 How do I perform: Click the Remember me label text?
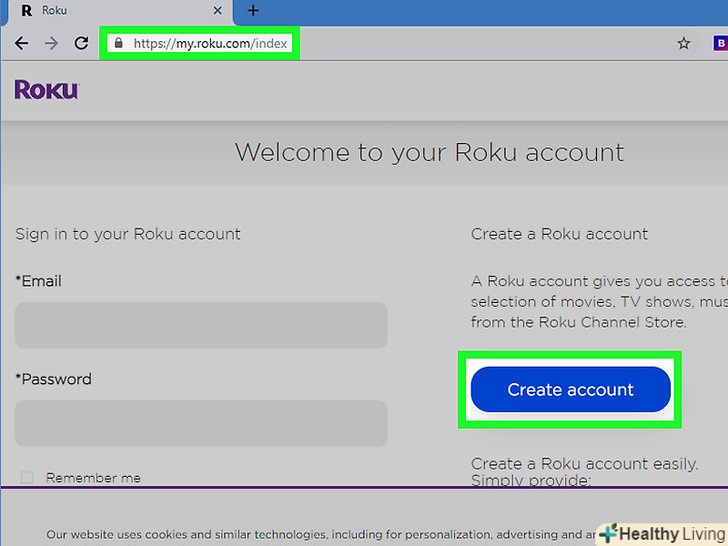(x=93, y=478)
